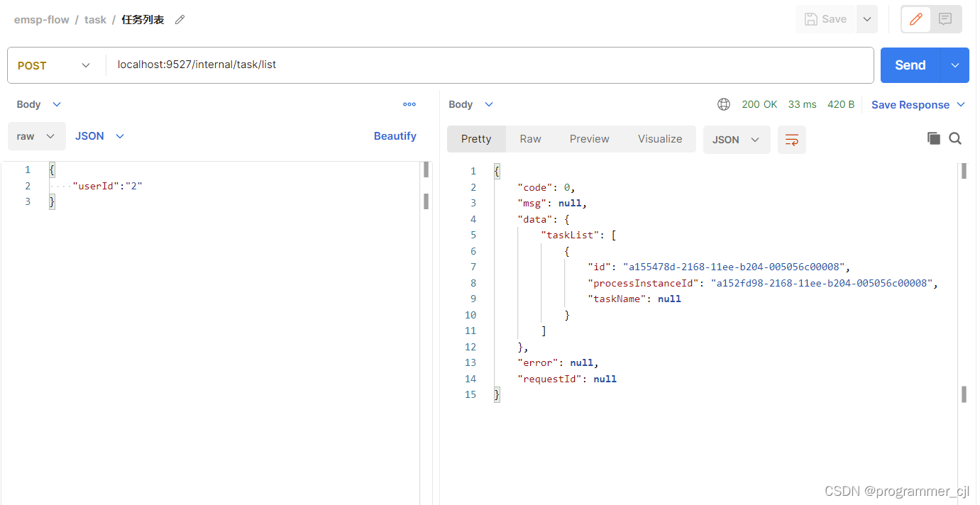Expand the request Body tab dropdown
Viewport: 980px width, 505px height.
[39, 104]
